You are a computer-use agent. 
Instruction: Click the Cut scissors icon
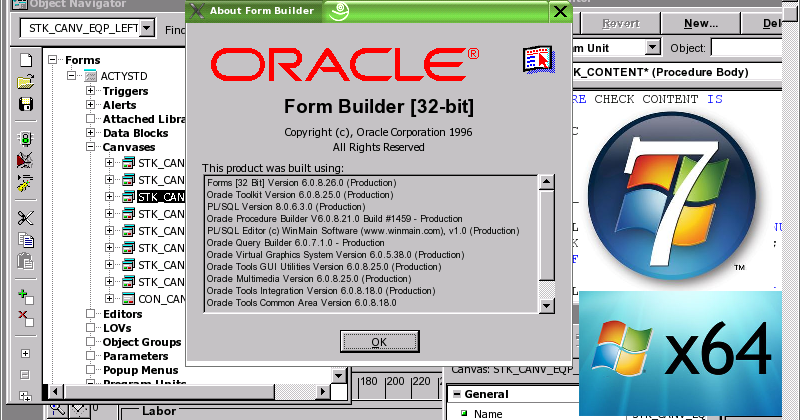tap(25, 218)
